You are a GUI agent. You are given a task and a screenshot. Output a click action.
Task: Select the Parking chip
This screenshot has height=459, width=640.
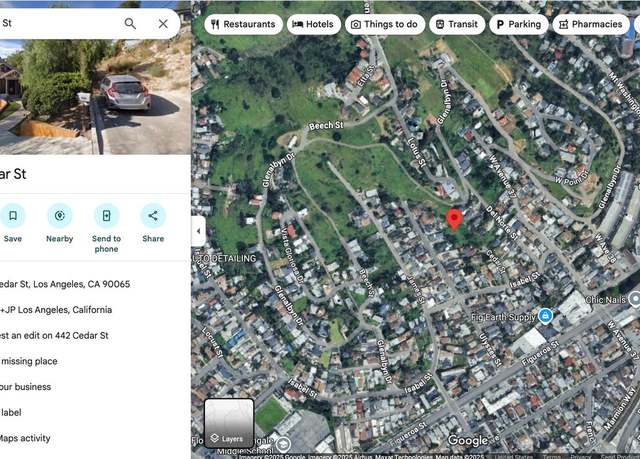pos(519,24)
